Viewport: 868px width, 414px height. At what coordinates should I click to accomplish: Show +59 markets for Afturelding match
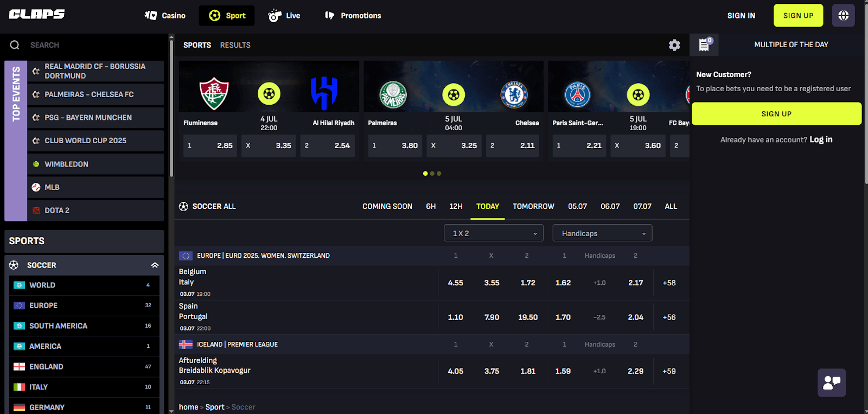pos(669,371)
